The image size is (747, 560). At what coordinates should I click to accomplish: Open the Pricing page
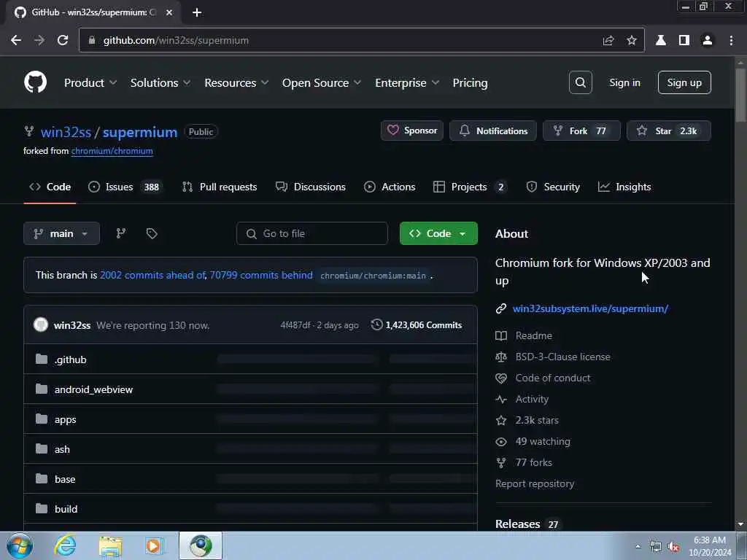[x=470, y=83]
